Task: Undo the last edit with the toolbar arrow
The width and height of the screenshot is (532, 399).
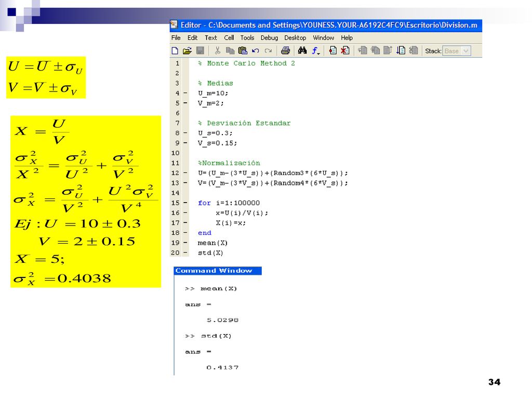Action: click(x=256, y=51)
